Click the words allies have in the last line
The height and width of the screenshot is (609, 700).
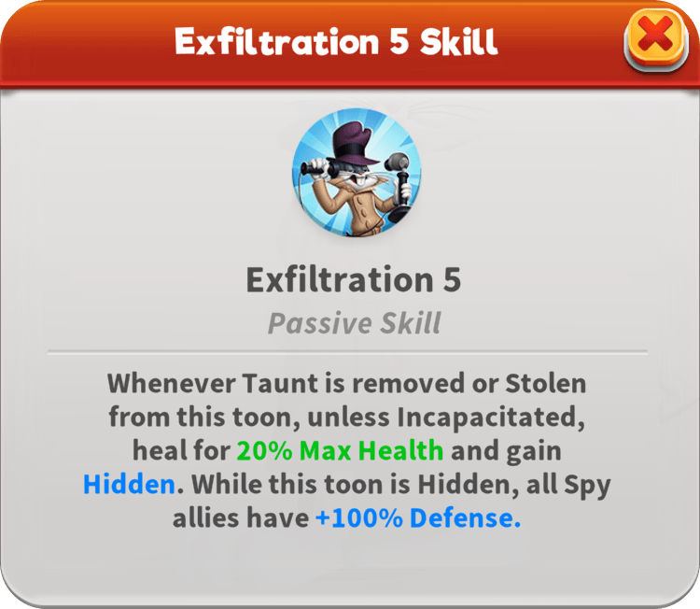[x=241, y=517]
